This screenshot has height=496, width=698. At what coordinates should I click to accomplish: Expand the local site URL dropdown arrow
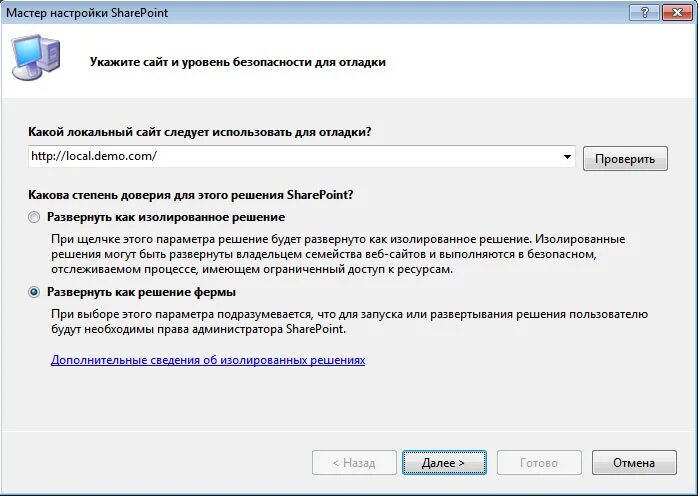click(567, 157)
